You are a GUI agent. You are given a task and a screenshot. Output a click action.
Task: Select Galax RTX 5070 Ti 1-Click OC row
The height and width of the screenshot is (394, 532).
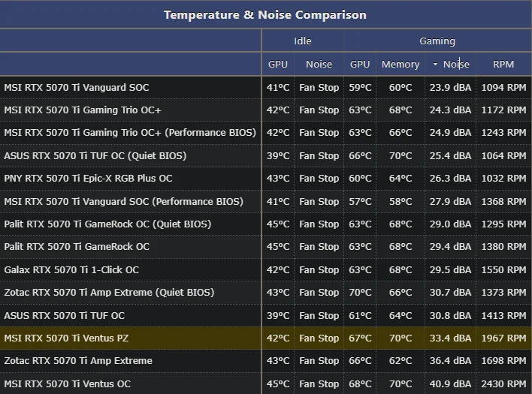tap(71, 270)
